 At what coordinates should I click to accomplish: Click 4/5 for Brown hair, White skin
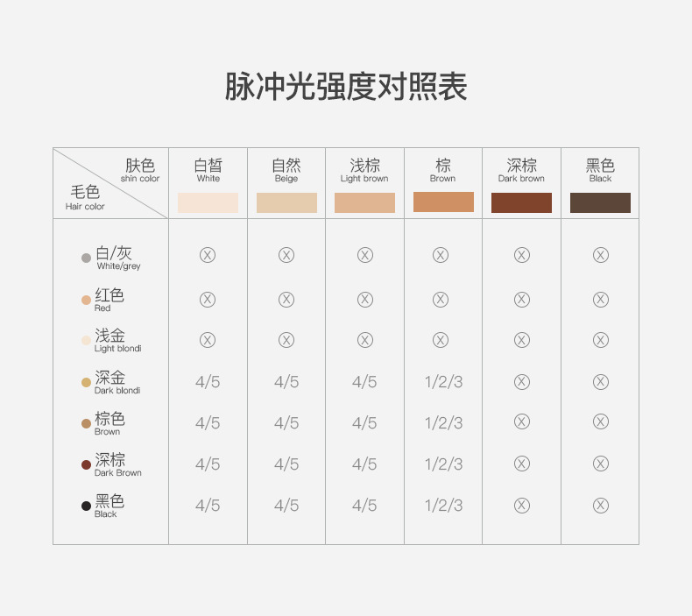[208, 423]
